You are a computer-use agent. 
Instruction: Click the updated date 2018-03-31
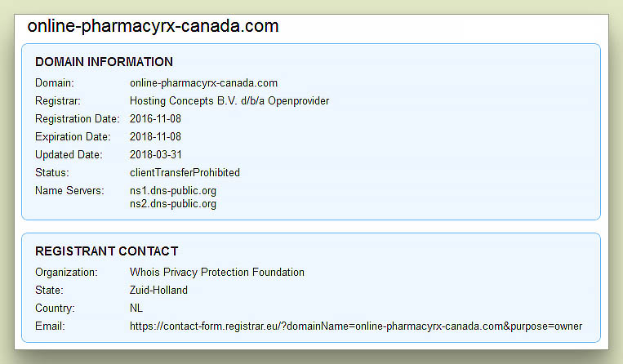click(x=155, y=154)
